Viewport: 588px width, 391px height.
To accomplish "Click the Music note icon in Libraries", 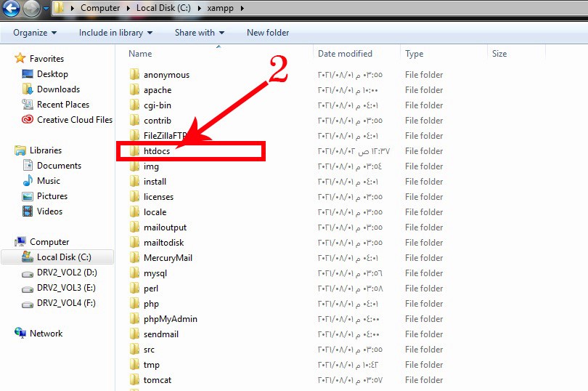I will (x=28, y=181).
